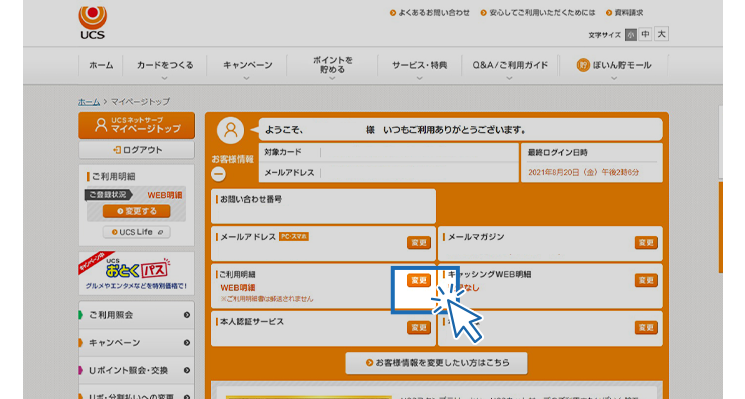Screen dimensions: 745x399
Task: Click 変更する under ご利用明細 sidebar
Action: tap(136, 211)
